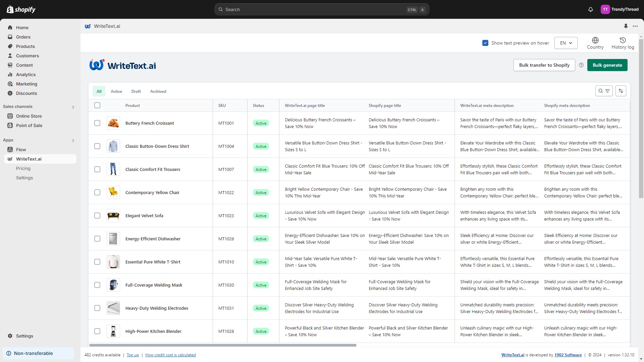Click the bulk transfer help icon

581,65
